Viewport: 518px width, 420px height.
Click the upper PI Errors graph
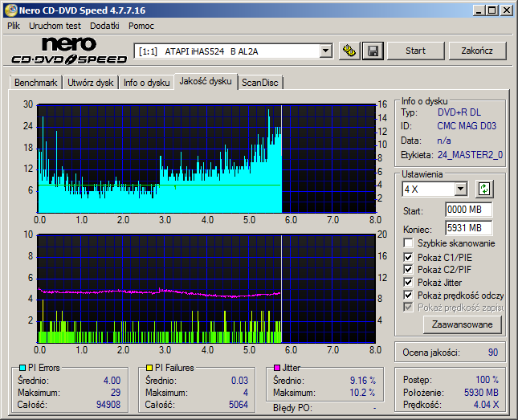tap(206, 159)
